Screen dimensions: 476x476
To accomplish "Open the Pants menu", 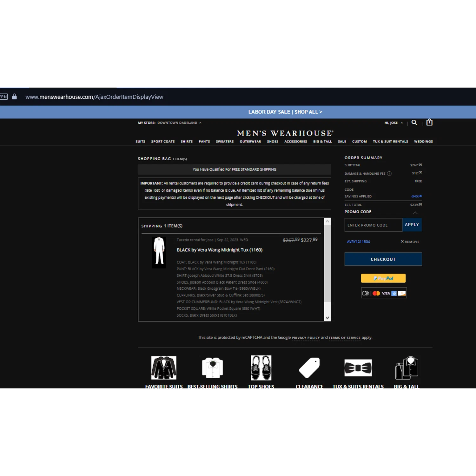I will (204, 142).
